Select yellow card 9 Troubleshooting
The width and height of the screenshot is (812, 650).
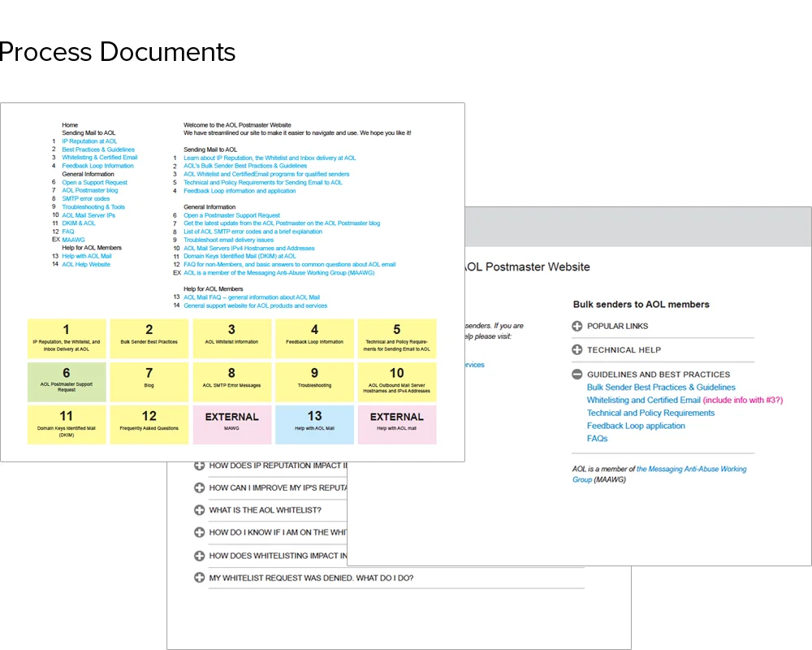pyautogui.click(x=314, y=382)
